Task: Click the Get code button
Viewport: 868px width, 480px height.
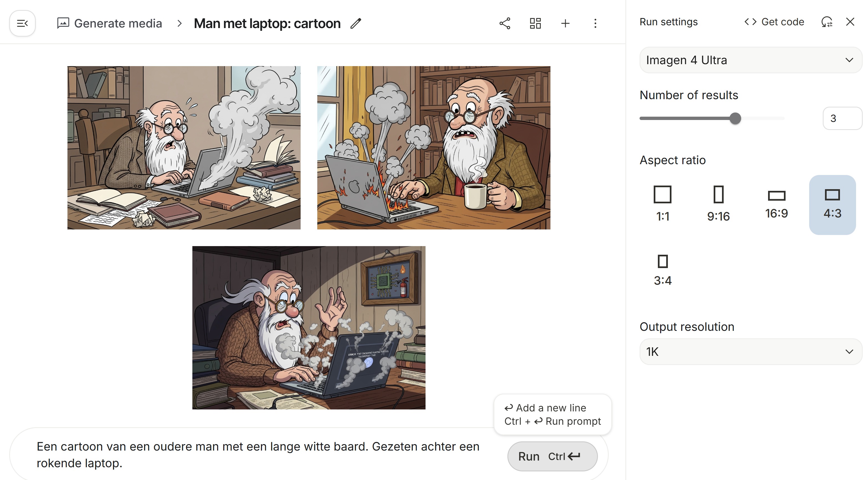Action: pos(774,22)
